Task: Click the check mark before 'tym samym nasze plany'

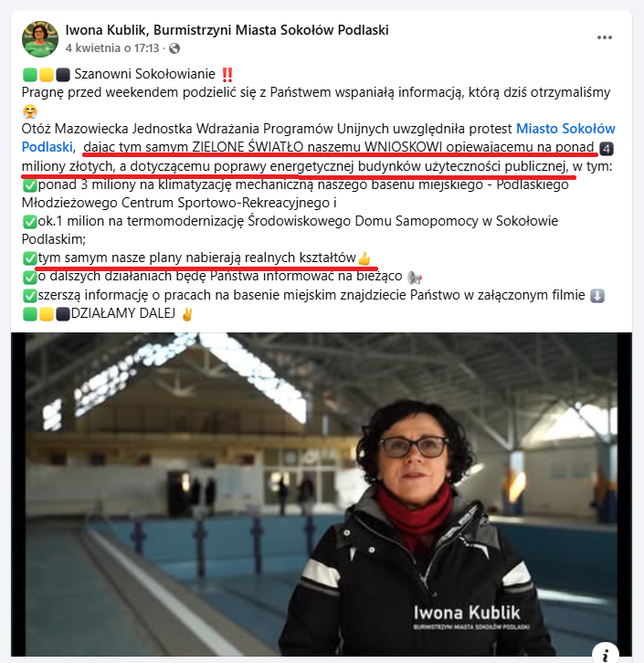Action: (30, 258)
